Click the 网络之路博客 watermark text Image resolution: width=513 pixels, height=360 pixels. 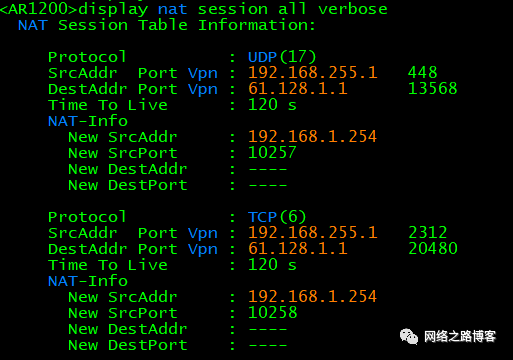460,336
